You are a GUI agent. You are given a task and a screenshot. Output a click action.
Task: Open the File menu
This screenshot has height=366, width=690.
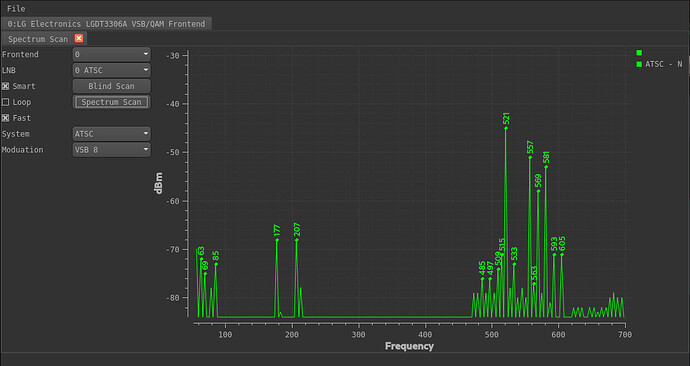coord(16,8)
